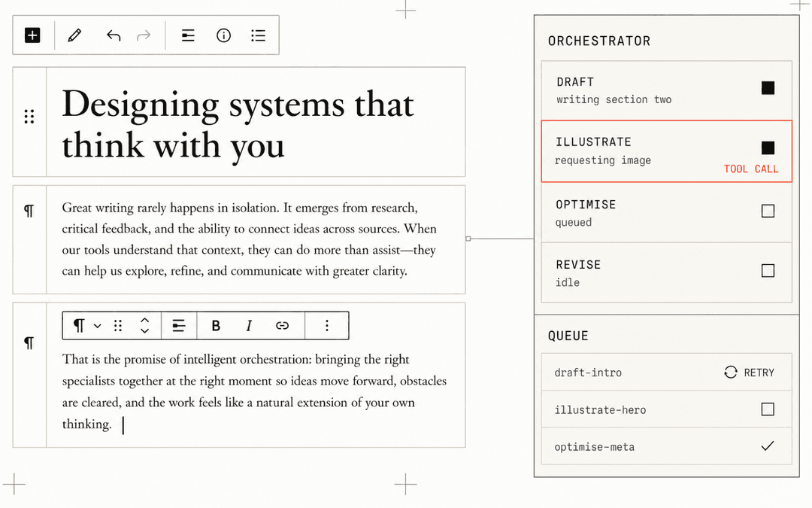812x508 pixels.
Task: Select the ILLUSTRATE agent label
Action: [593, 142]
